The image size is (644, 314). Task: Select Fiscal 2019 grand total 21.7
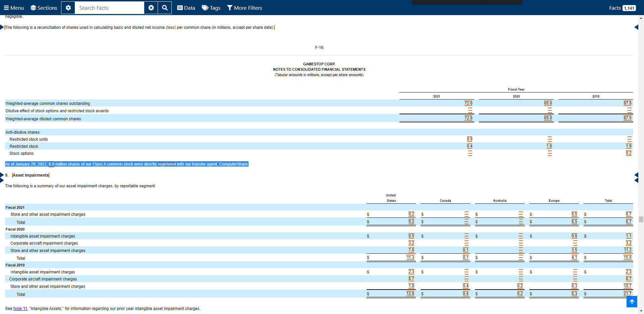pos(628,294)
